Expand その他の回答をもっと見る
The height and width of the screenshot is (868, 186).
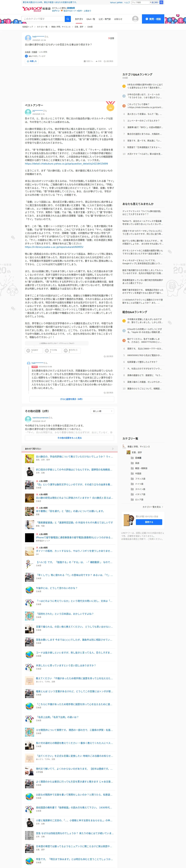70,438
